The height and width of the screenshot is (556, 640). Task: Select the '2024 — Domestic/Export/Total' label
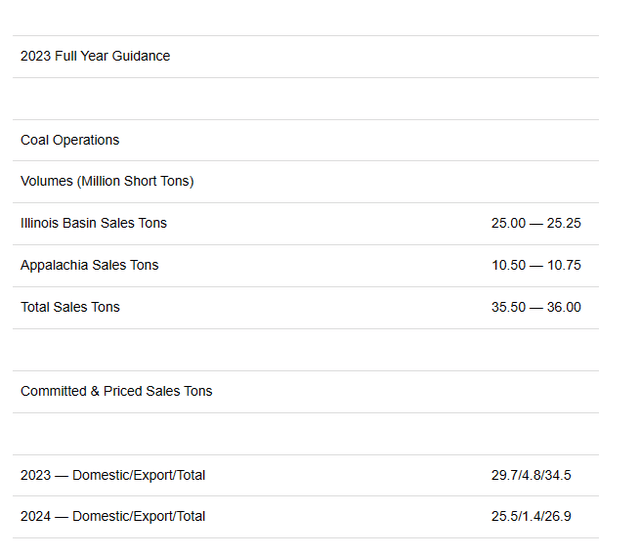coord(113,516)
